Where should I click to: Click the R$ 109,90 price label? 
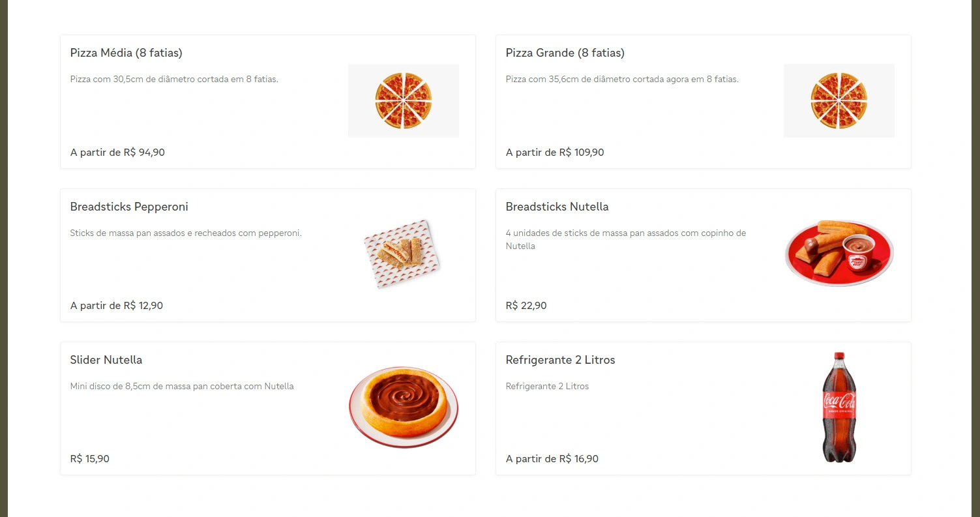(x=555, y=153)
